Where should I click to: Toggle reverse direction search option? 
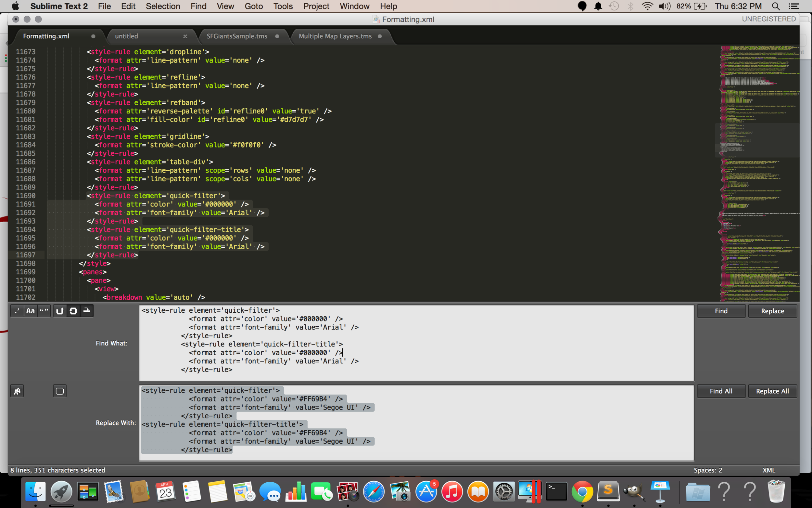(60, 311)
